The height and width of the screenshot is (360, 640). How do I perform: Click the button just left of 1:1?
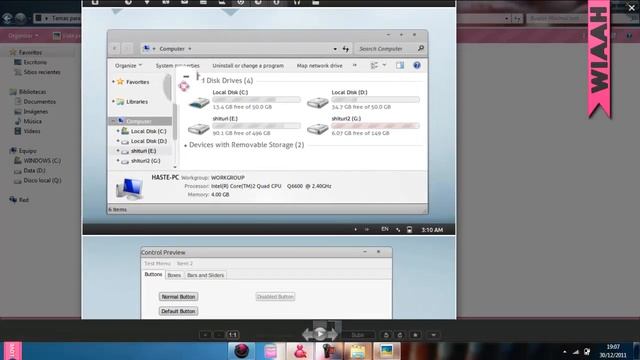point(219,335)
